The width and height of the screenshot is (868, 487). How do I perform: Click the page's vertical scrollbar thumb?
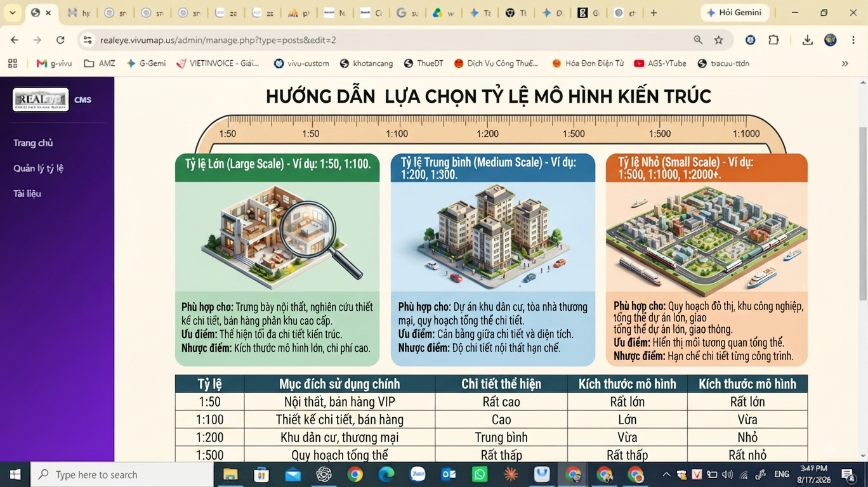click(862, 212)
